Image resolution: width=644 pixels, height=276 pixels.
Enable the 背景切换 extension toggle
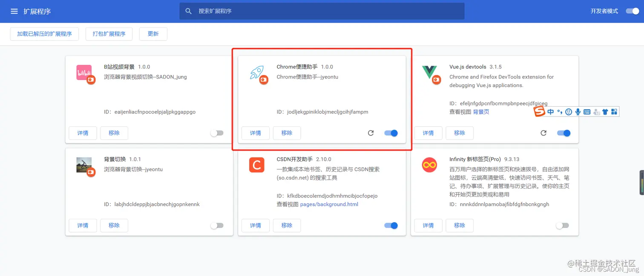click(217, 225)
